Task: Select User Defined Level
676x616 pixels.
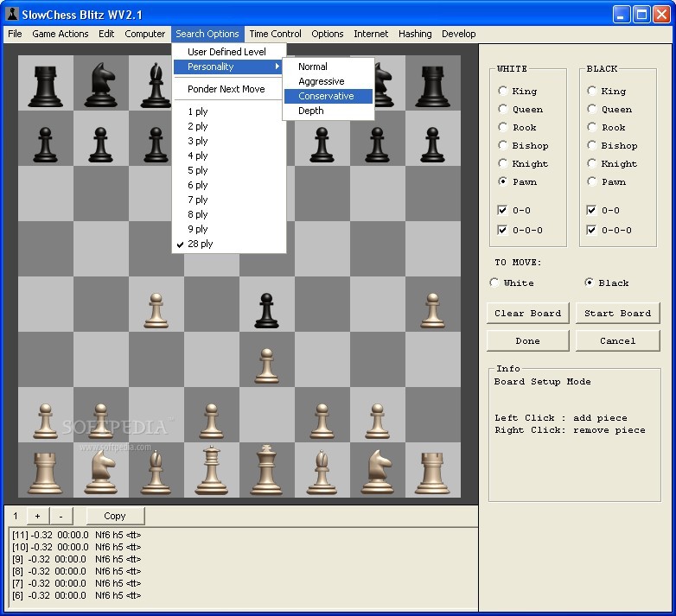Action: click(229, 52)
